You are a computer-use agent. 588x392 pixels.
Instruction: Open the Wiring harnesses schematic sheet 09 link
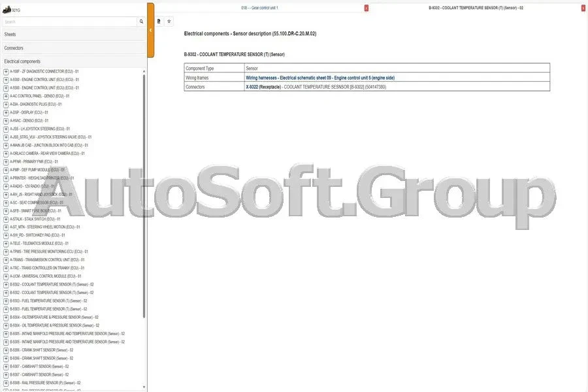(319, 78)
